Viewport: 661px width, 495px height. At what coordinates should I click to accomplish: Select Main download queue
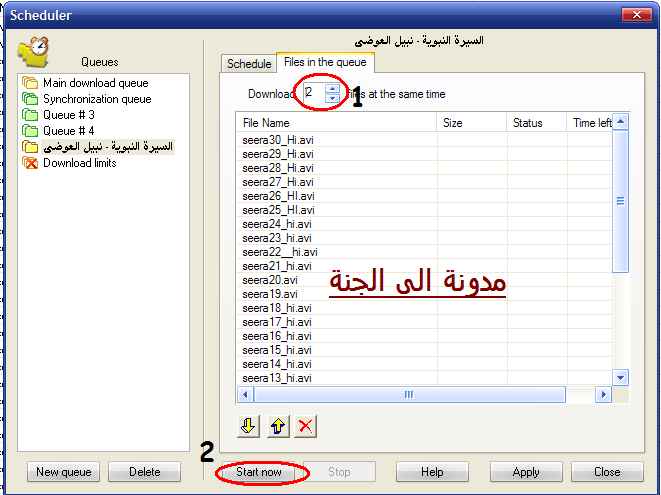click(x=96, y=83)
